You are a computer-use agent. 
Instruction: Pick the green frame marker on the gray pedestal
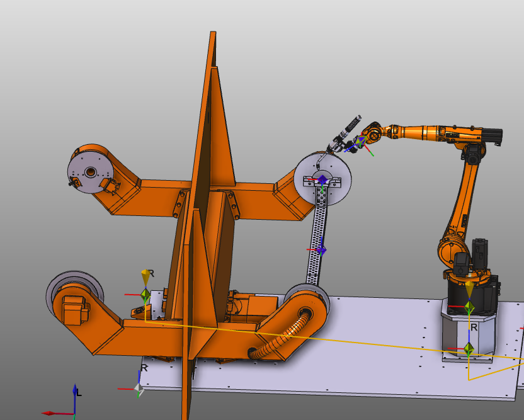click(x=469, y=349)
